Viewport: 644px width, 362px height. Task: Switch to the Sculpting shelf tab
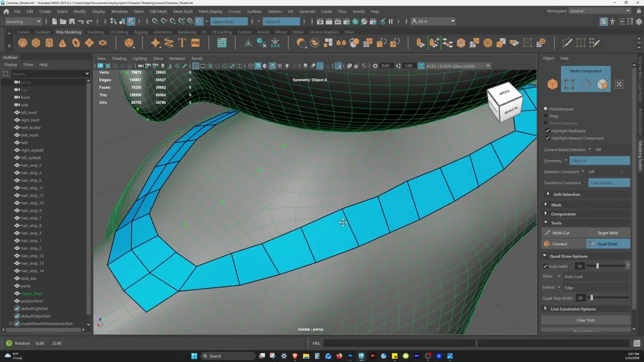coord(95,32)
